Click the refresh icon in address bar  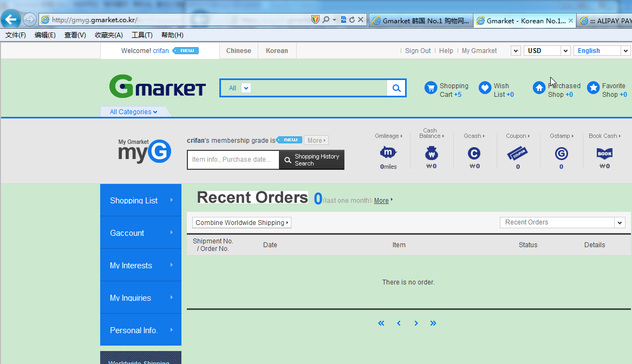click(352, 19)
